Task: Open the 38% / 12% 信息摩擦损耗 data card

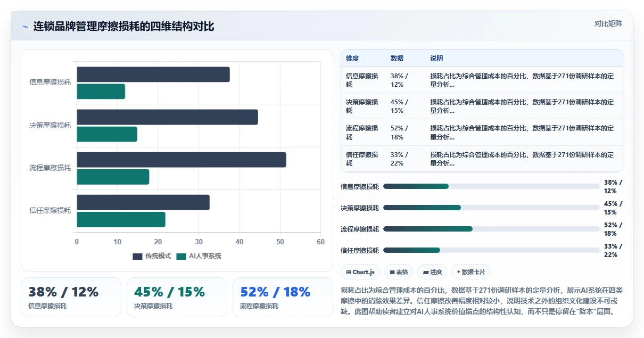Action: (x=71, y=297)
